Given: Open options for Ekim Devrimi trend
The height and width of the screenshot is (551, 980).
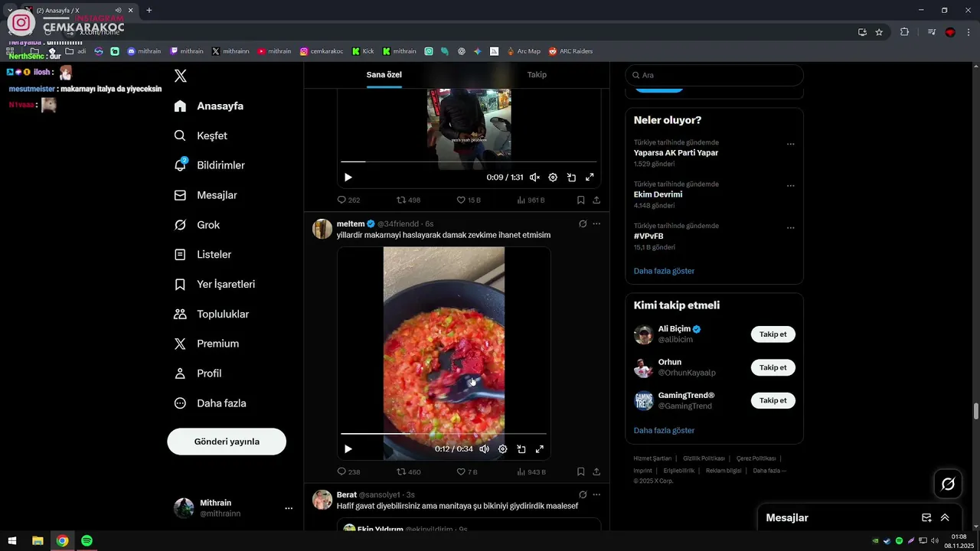Looking at the screenshot, I should pyautogui.click(x=791, y=186).
